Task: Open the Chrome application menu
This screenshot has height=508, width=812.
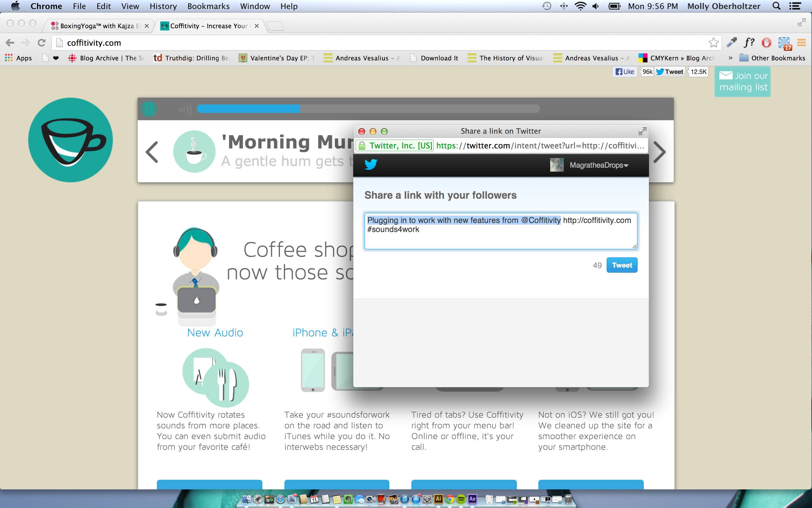Action: tap(46, 6)
